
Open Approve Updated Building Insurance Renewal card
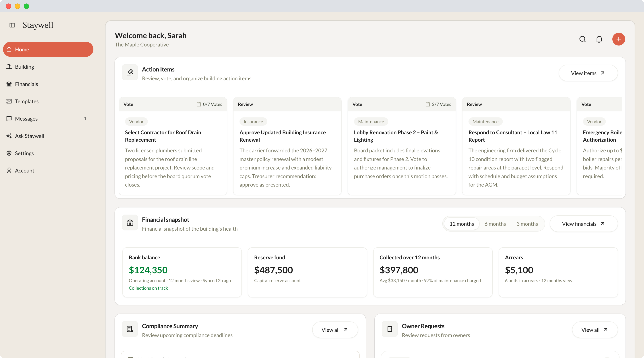[287, 146]
